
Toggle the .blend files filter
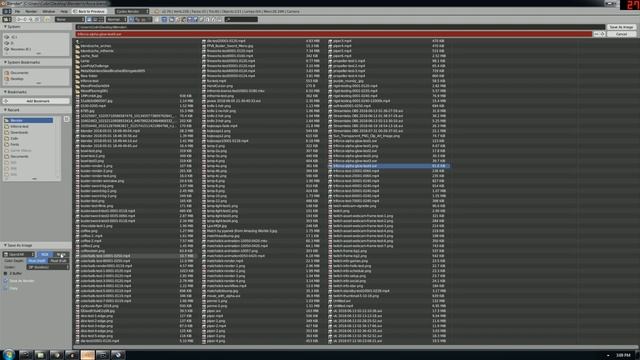(178, 19)
